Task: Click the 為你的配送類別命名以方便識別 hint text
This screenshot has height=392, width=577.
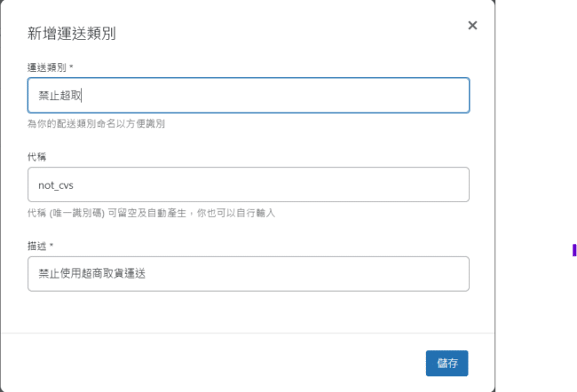Action: (x=96, y=124)
